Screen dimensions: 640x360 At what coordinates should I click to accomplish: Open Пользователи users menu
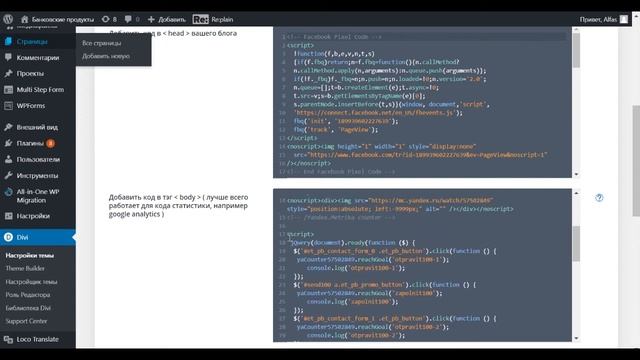point(38,159)
